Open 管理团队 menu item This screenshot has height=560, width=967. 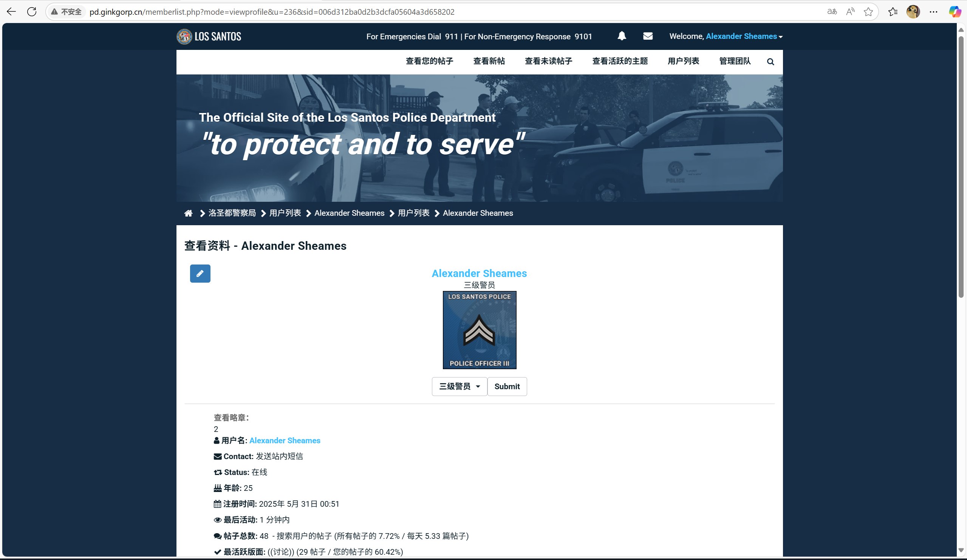[x=735, y=61]
